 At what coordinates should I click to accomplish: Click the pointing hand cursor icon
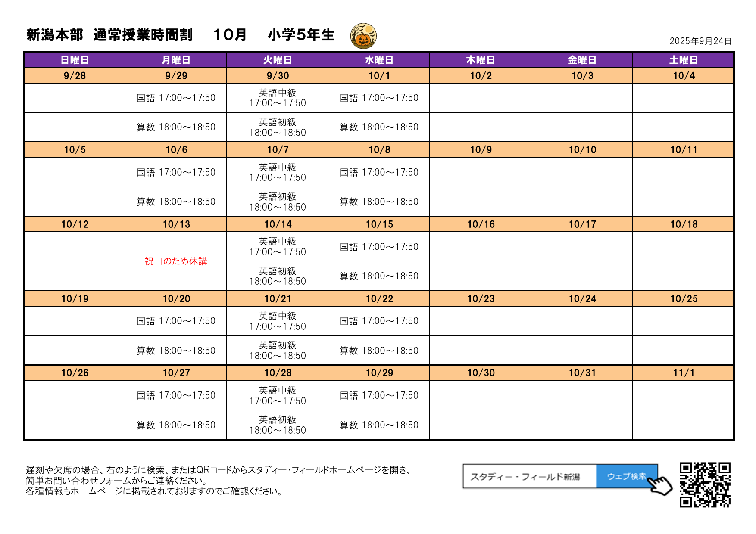click(x=660, y=485)
